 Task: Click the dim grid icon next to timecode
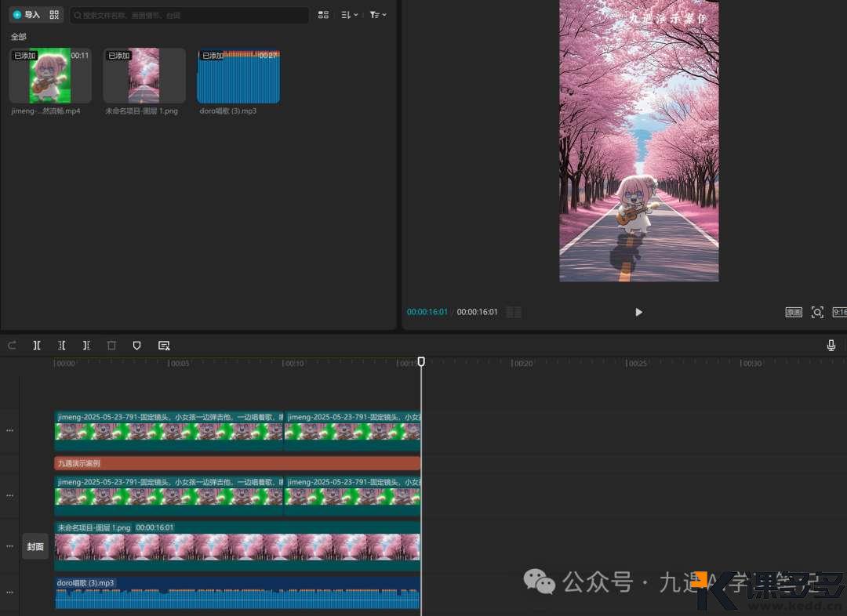pos(514,312)
